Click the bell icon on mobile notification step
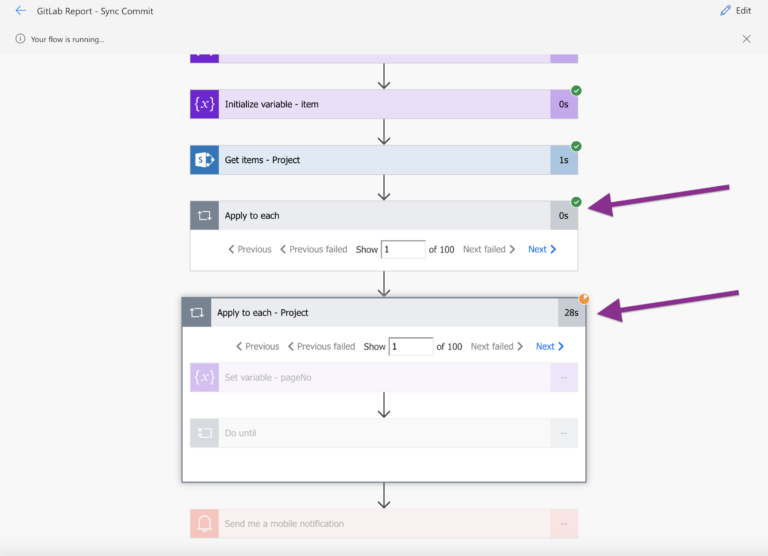768x556 pixels. (x=204, y=524)
